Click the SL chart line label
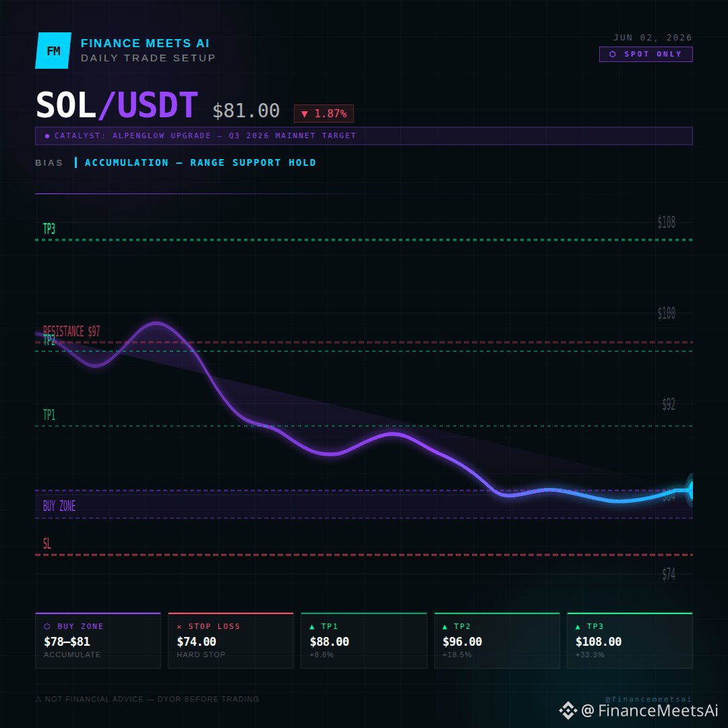The image size is (728, 728). click(x=47, y=543)
